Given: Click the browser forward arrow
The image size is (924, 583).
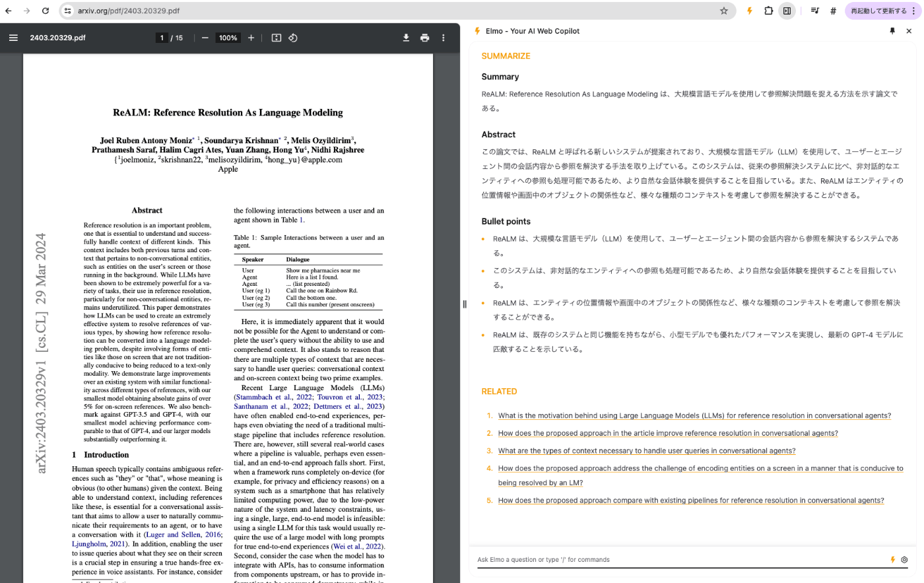Looking at the screenshot, I should point(27,11).
